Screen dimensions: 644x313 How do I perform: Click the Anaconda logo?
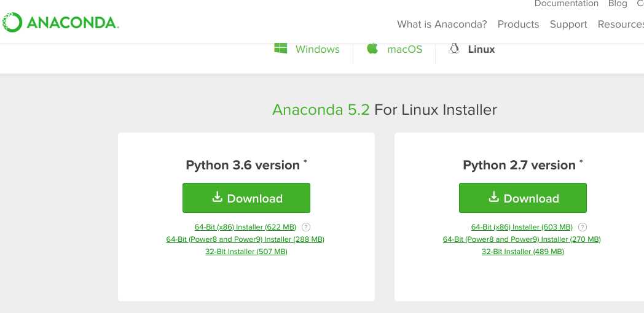click(x=60, y=22)
